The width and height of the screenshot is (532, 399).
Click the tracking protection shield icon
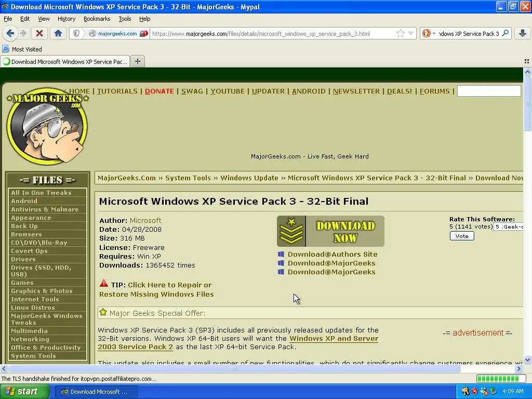[x=76, y=33]
